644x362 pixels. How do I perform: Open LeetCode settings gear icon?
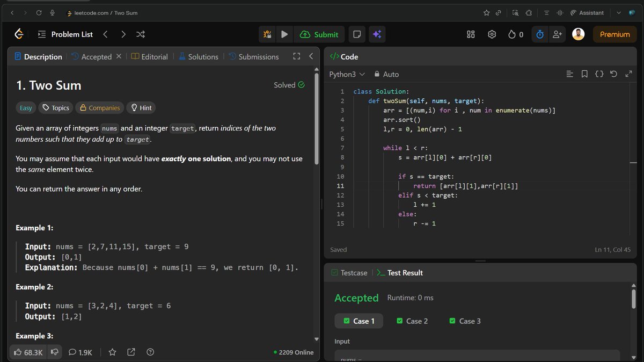(492, 34)
